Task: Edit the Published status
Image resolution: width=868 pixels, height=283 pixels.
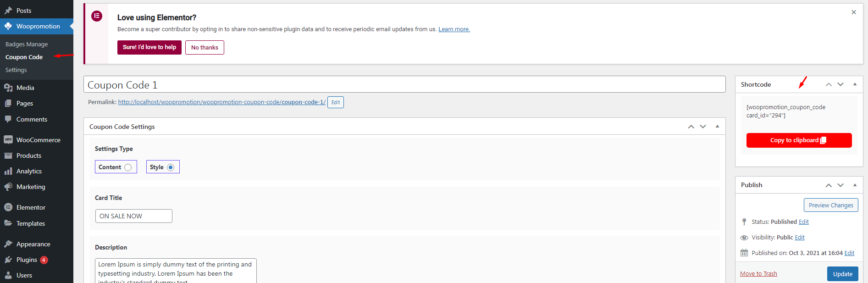Action: coord(804,222)
